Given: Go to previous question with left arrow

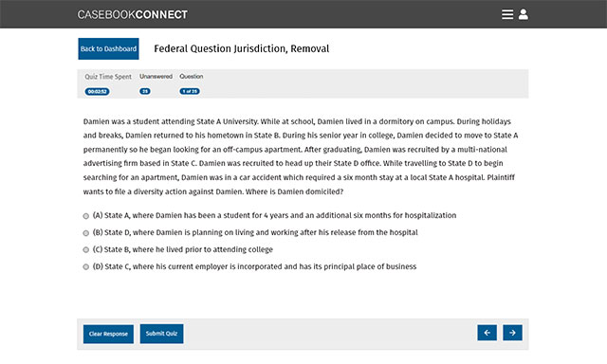Looking at the screenshot, I should tap(487, 333).
